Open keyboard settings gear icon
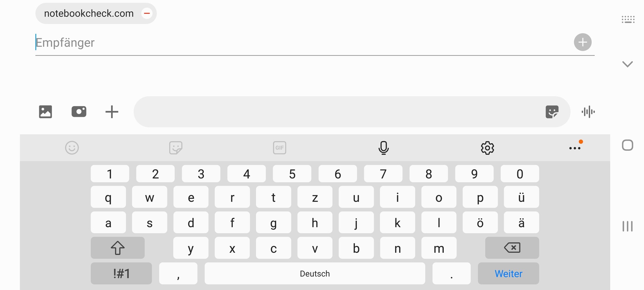The height and width of the screenshot is (290, 644). [487, 148]
